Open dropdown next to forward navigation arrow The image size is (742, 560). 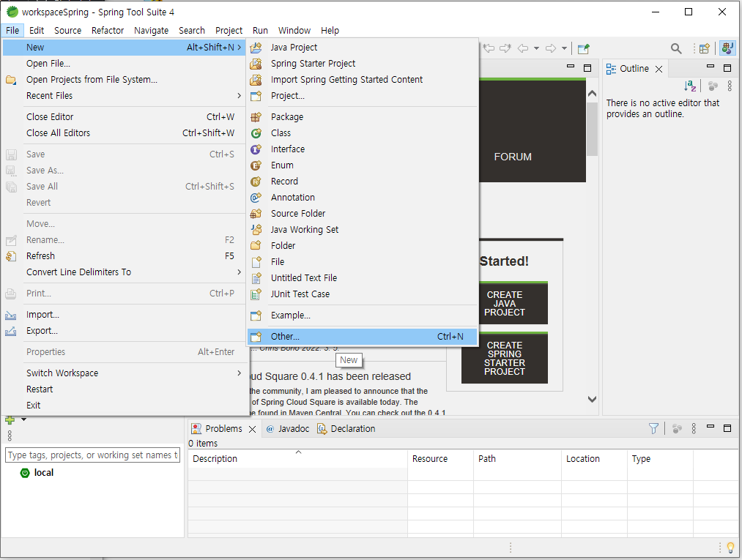pos(564,48)
